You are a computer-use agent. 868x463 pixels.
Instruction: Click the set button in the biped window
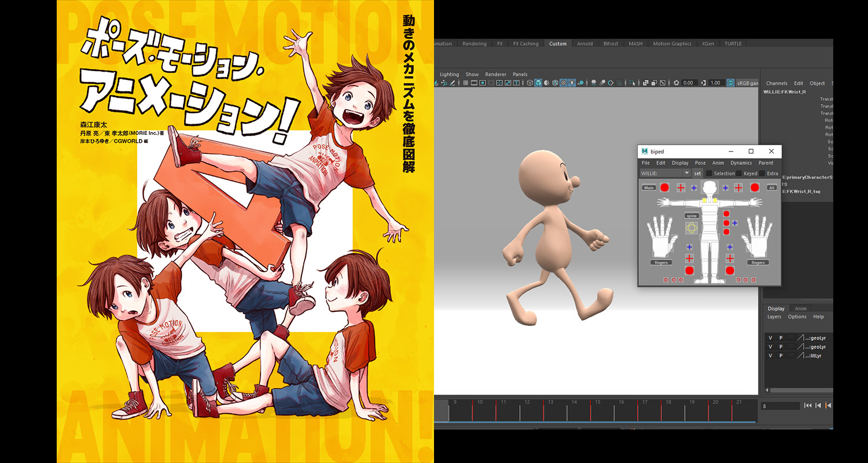(x=697, y=173)
